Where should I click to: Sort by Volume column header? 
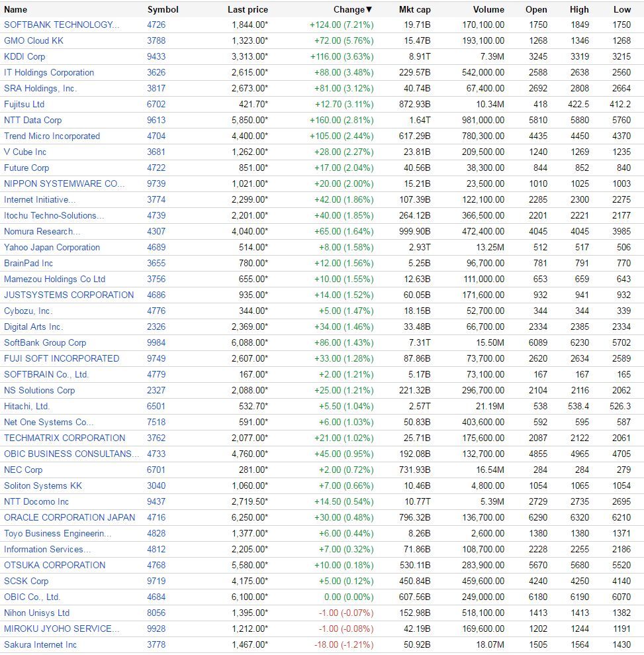[488, 10]
